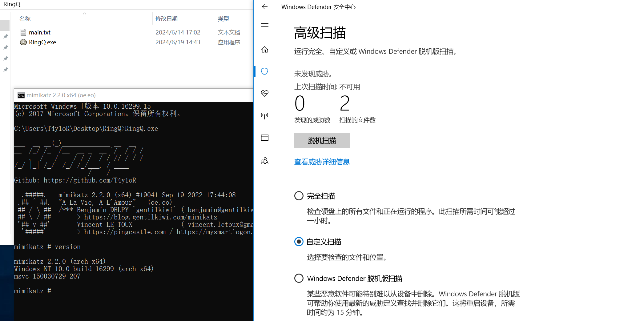The width and height of the screenshot is (644, 321).
Task: Click the msvc 150030729 207 console line
Action: [47, 276]
